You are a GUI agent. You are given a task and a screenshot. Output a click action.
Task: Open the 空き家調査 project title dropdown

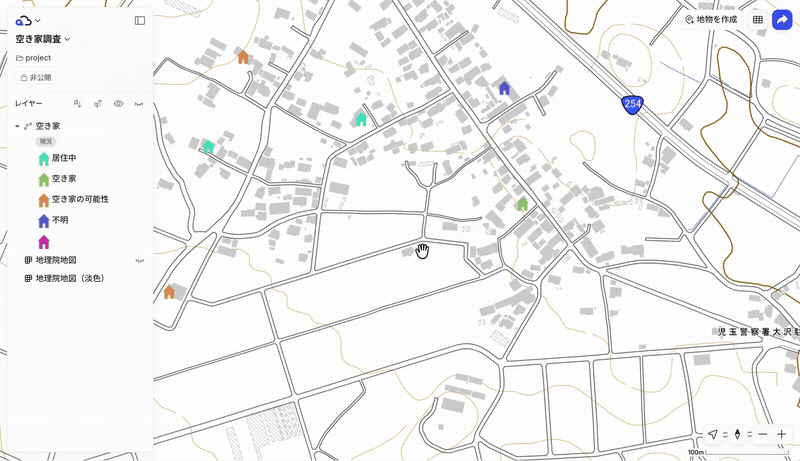pos(43,39)
